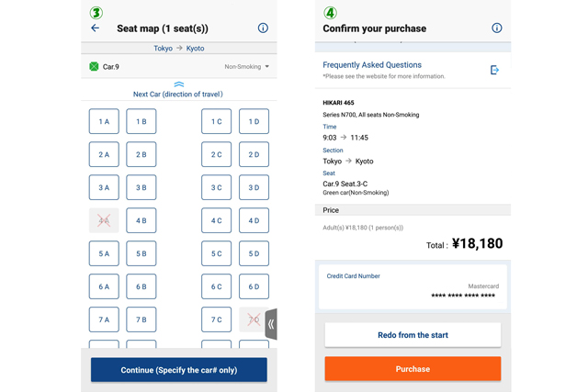Screen dimensions: 588x392
Task: Tap the unavailable crossed-out seat 7D
Action: pos(254,319)
